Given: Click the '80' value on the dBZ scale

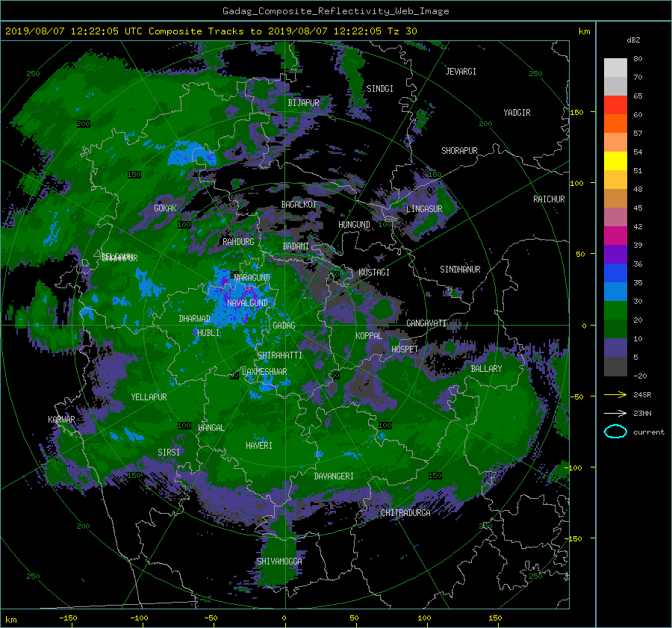Looking at the screenshot, I should 638,59.
